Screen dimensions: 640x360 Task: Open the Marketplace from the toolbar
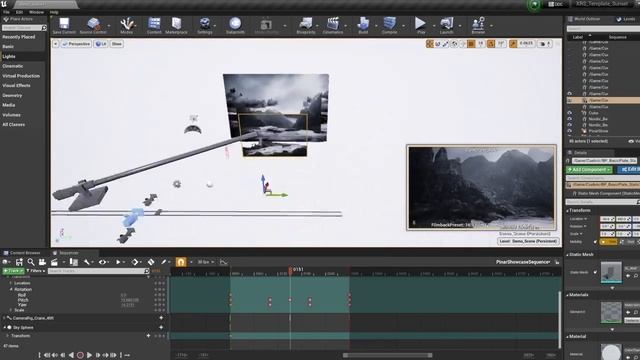(176, 25)
